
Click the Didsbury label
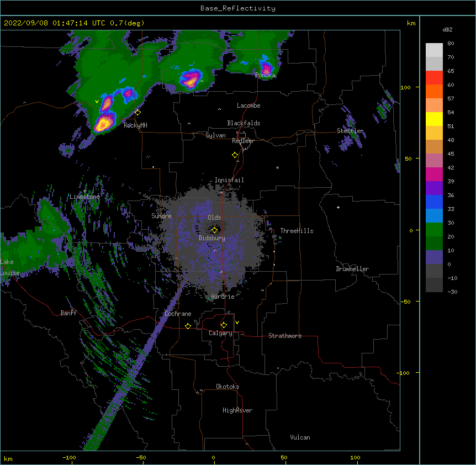click(212, 238)
